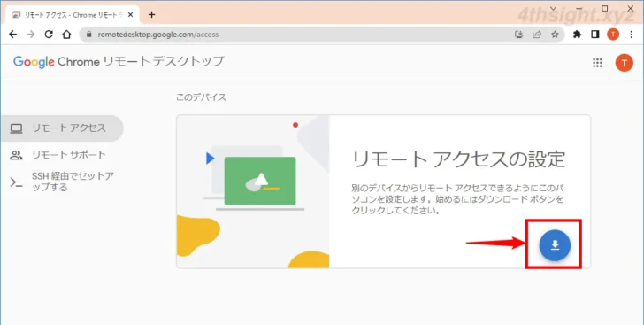Open the Google apps grid
Screen dimensions: 644x325
point(597,63)
